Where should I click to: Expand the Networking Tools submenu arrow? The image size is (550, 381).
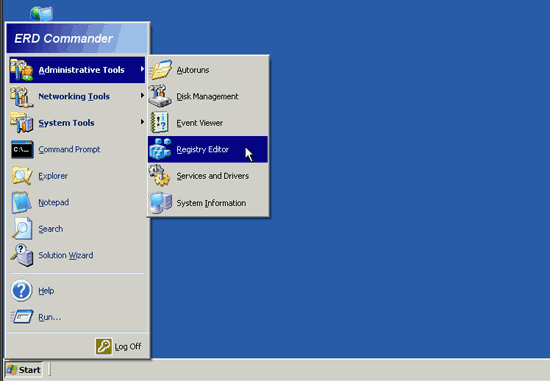point(142,95)
